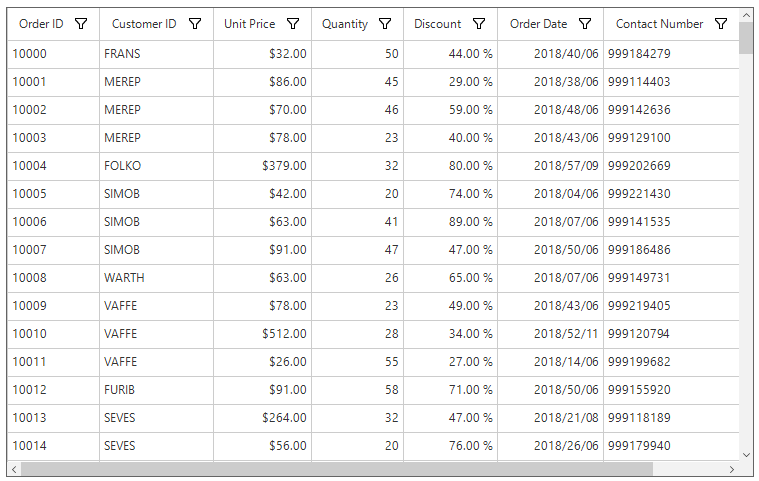759x481 pixels.
Task: Open the Order Date filter icon
Action: (x=585, y=24)
